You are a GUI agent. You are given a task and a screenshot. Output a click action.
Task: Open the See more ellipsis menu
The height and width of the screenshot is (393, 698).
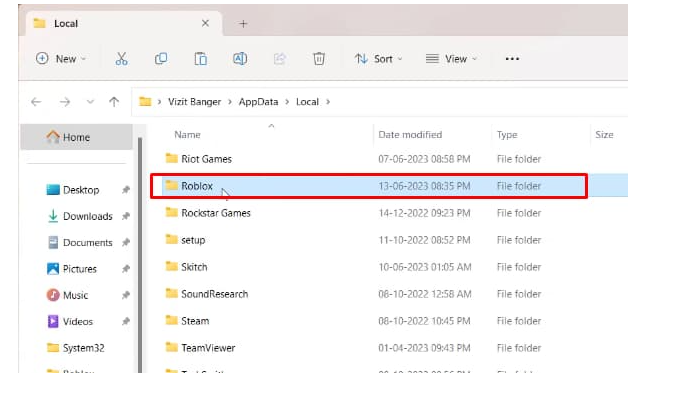coord(512,59)
